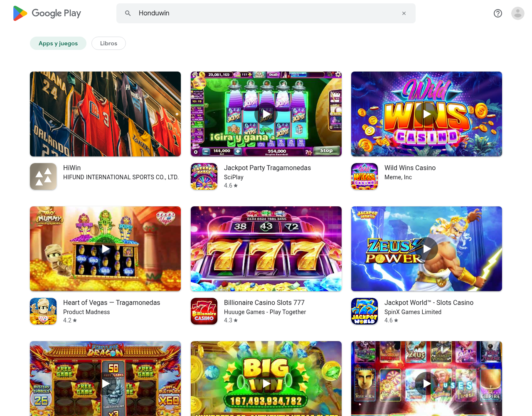Image resolution: width=532 pixels, height=416 pixels.
Task: Open the HiWin app icon
Action: click(x=43, y=176)
